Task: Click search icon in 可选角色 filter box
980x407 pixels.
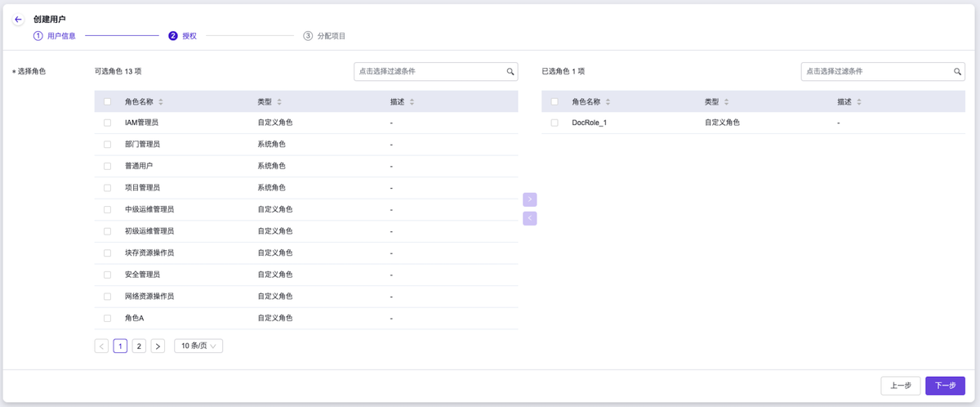Action: point(510,72)
